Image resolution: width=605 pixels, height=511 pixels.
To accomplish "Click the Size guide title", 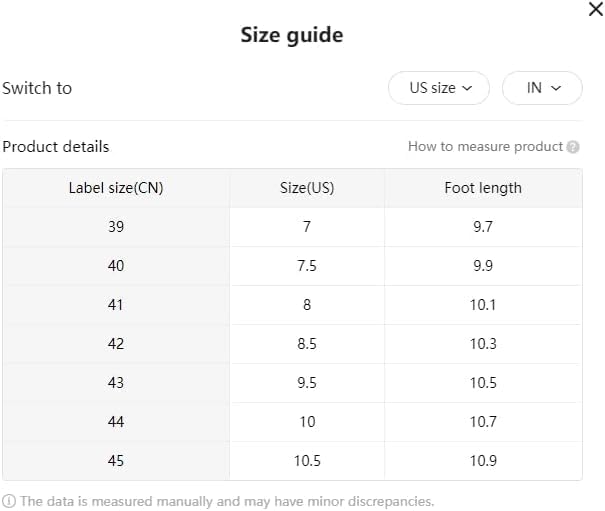I will pyautogui.click(x=292, y=35).
